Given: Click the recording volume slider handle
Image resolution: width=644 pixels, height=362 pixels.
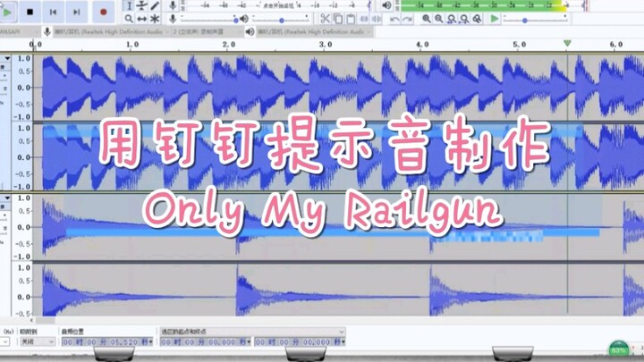Looking at the screenshot, I should coord(236,20).
